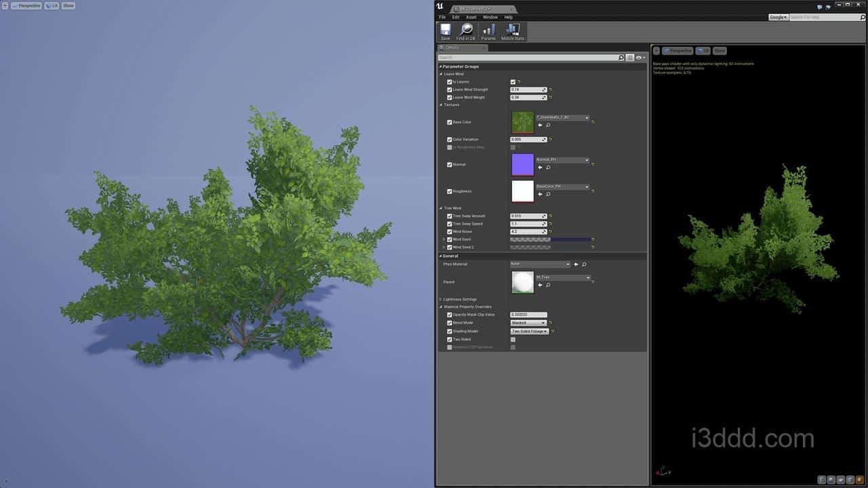Click the use-selected arrow under the Normal texture
This screenshot has height=488, width=868.
pyautogui.click(x=540, y=167)
